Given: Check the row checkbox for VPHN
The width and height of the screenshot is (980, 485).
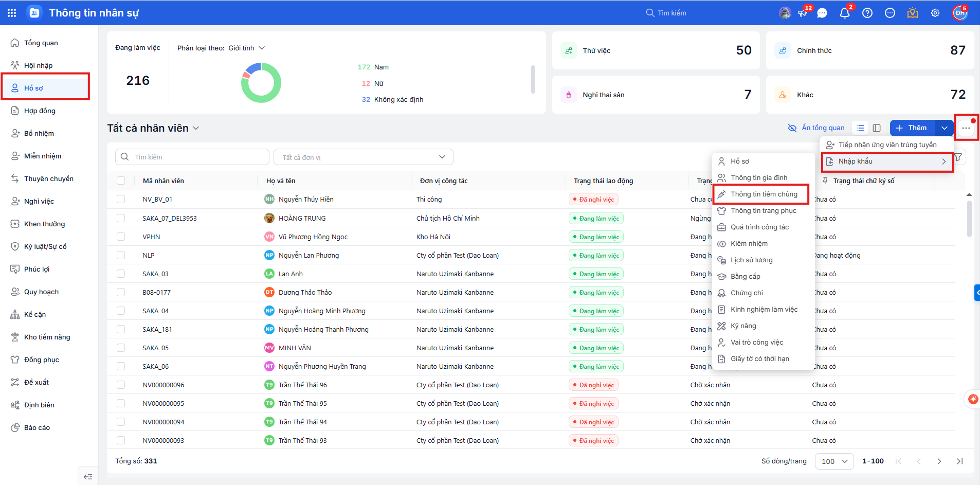Looking at the screenshot, I should [x=121, y=237].
